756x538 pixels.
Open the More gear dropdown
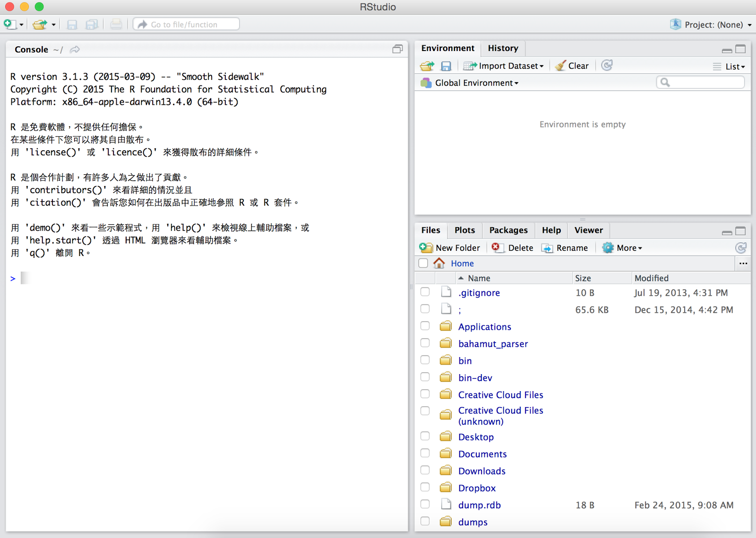tap(622, 248)
